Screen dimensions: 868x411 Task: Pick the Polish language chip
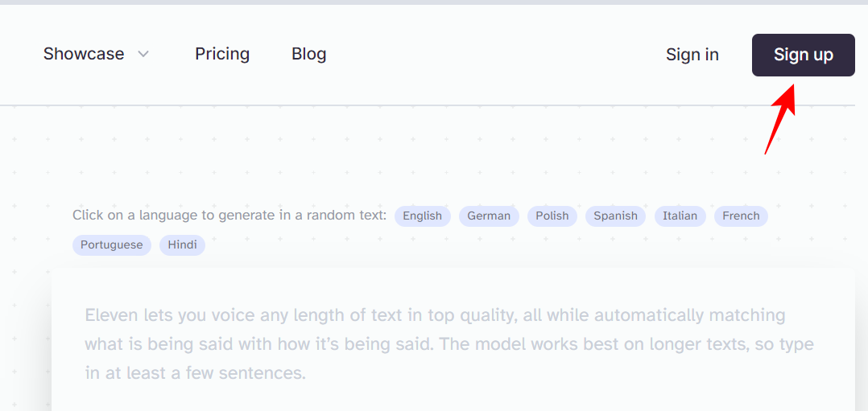pyautogui.click(x=552, y=216)
